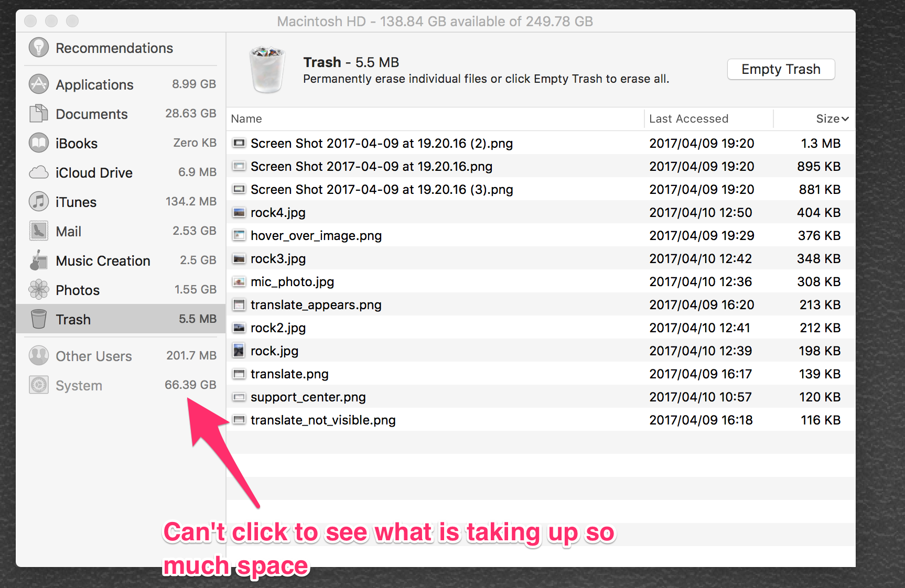The image size is (905, 588).
Task: Close the storage management window
Action: point(30,21)
